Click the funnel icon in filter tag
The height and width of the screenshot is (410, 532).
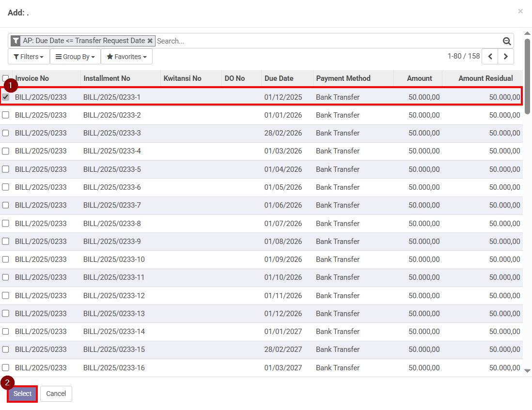click(x=16, y=41)
